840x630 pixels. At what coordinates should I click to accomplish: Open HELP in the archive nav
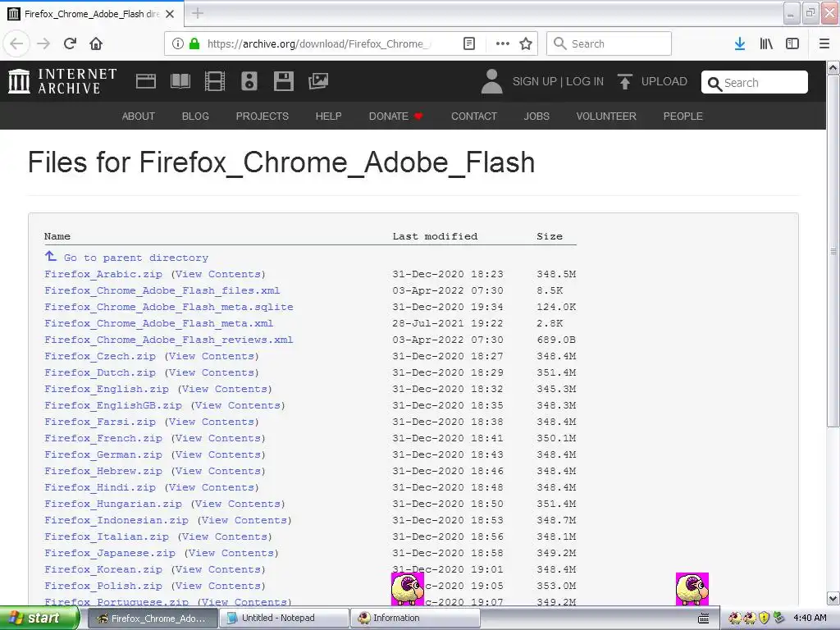tap(328, 116)
